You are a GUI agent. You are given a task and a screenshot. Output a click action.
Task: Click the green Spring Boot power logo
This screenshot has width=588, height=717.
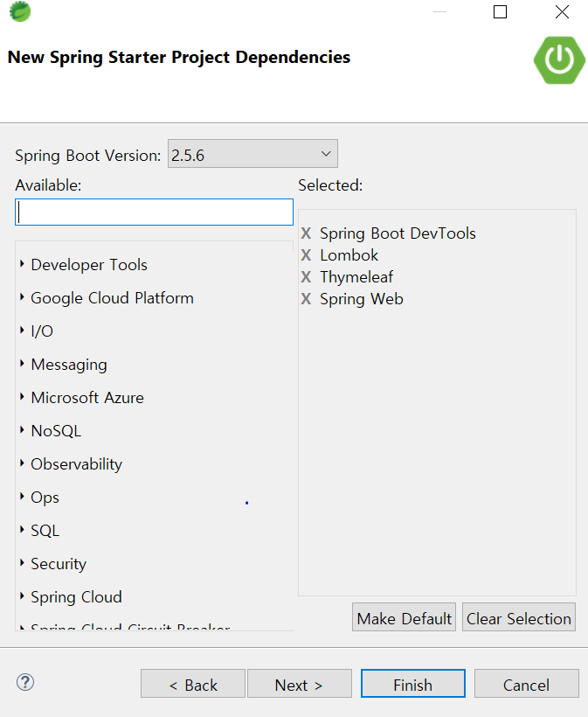559,59
